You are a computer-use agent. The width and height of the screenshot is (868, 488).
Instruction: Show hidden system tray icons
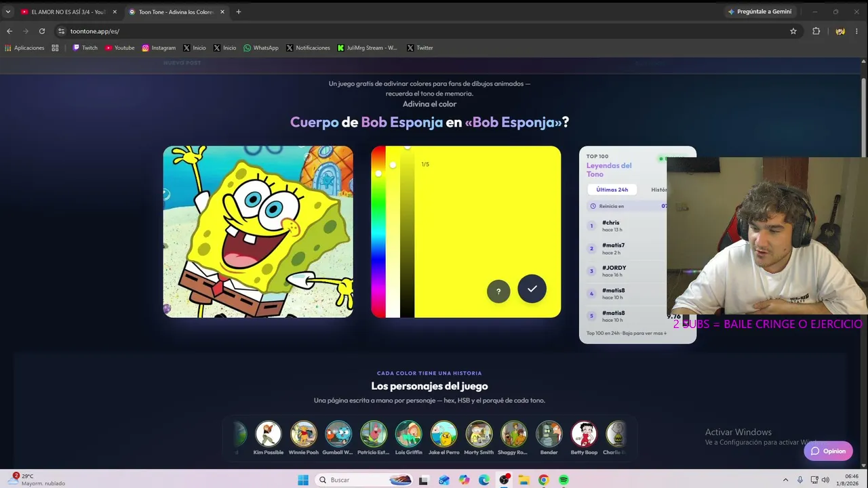pyautogui.click(x=785, y=480)
